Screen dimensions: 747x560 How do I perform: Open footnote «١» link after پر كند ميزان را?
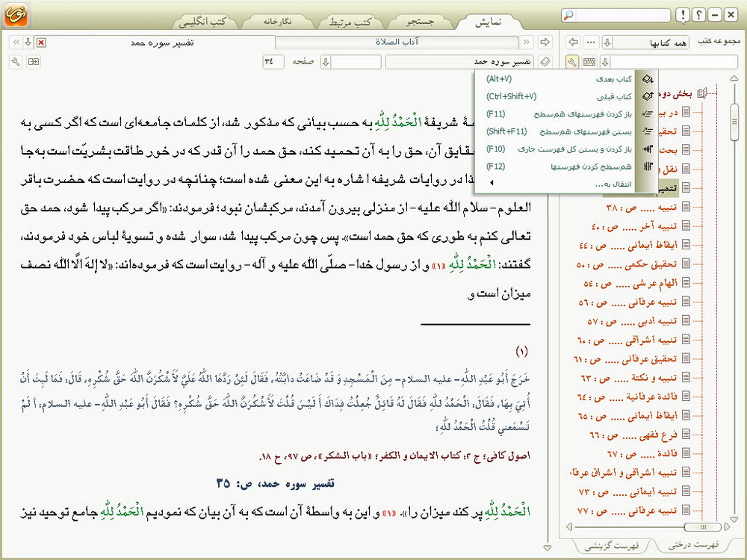pos(388,514)
